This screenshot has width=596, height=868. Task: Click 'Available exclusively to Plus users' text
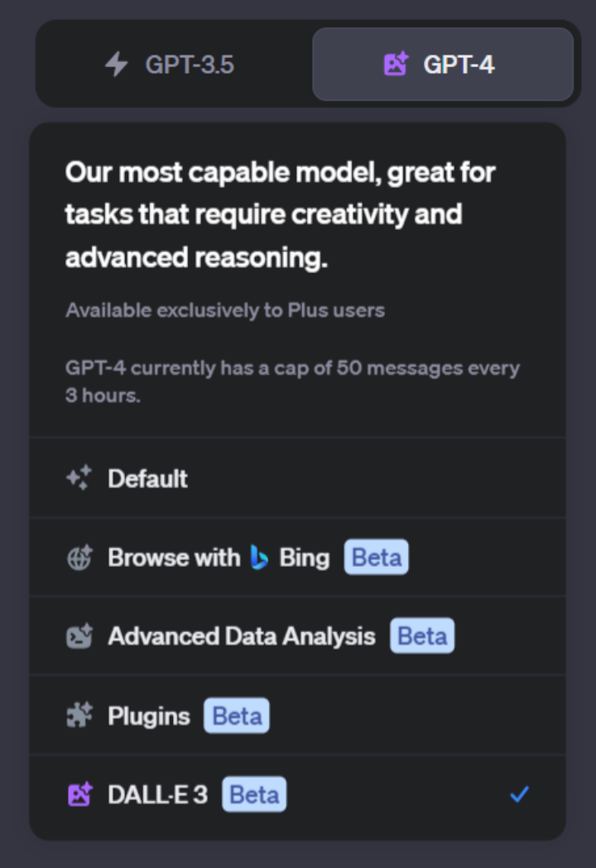tap(225, 311)
